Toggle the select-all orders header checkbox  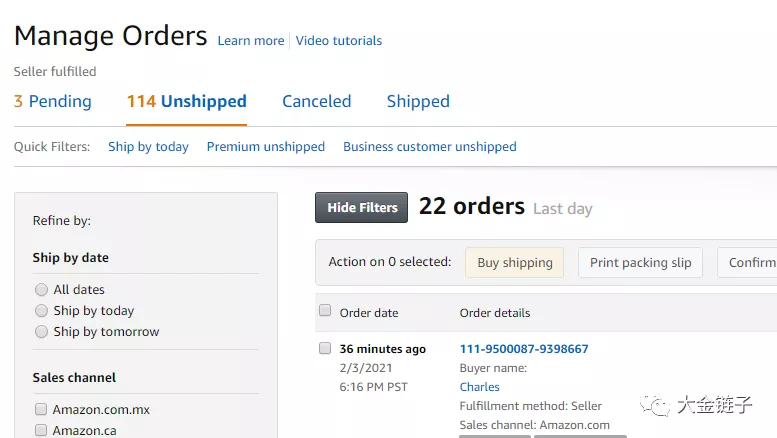[325, 311]
